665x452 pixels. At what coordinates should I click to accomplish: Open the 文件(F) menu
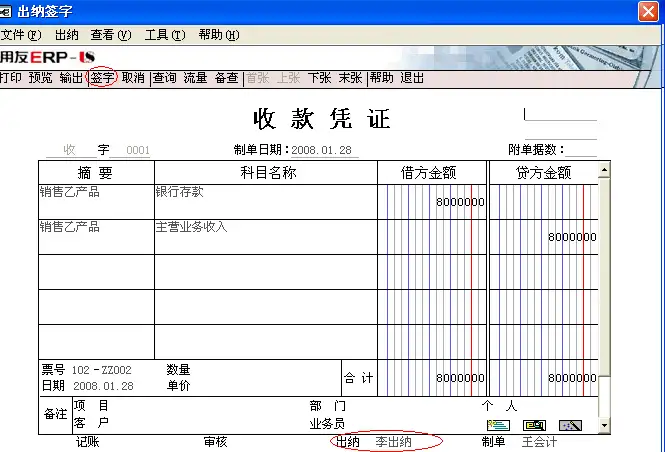21,35
